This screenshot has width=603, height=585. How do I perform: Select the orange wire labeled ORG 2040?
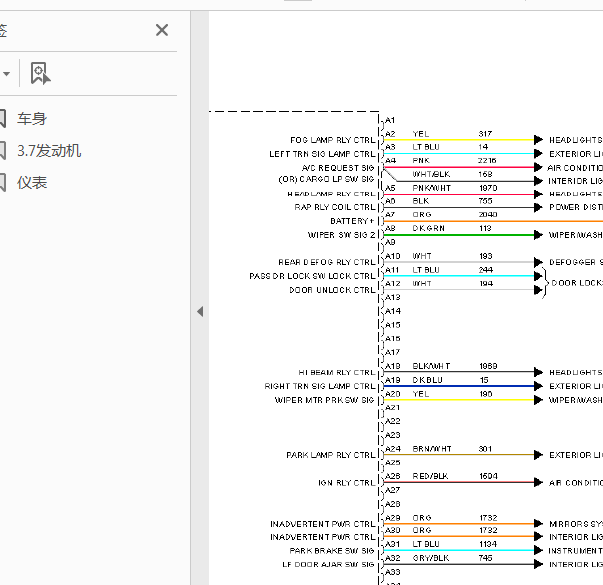pos(493,221)
